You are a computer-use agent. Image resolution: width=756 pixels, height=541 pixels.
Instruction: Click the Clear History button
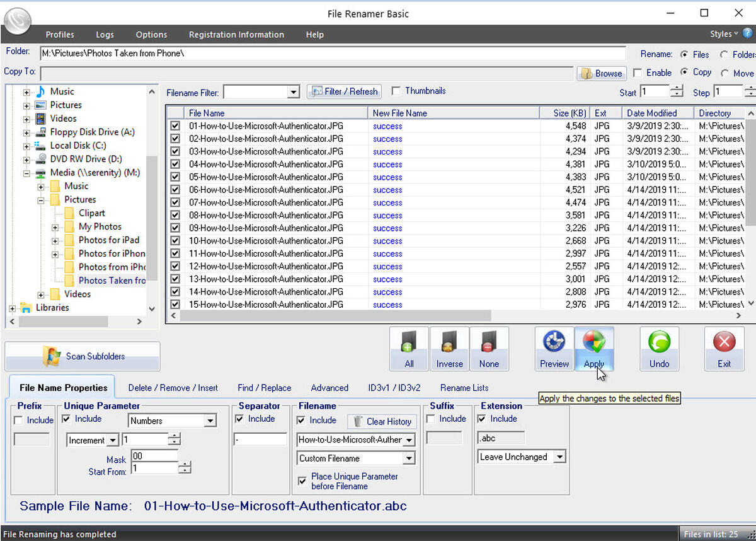[x=382, y=421]
